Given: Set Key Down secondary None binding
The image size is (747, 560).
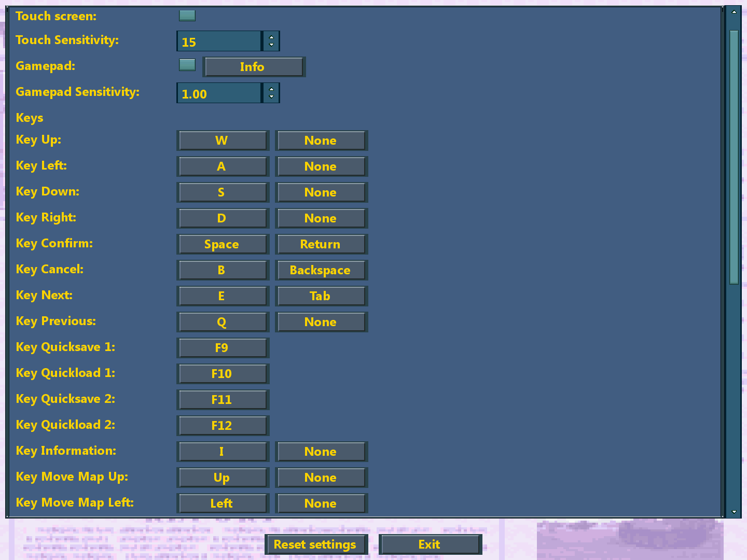Looking at the screenshot, I should click(x=322, y=192).
